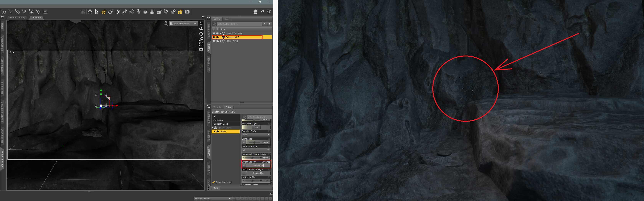Click the viewport orbit camera control
Image resolution: width=644 pixels, height=201 pixels.
click(x=201, y=29)
